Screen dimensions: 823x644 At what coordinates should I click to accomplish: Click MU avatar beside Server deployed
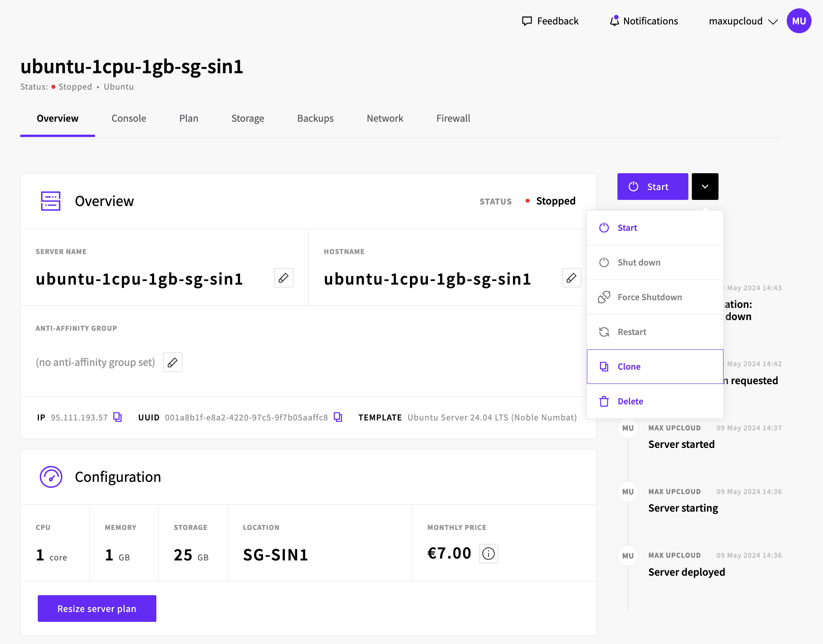(628, 556)
